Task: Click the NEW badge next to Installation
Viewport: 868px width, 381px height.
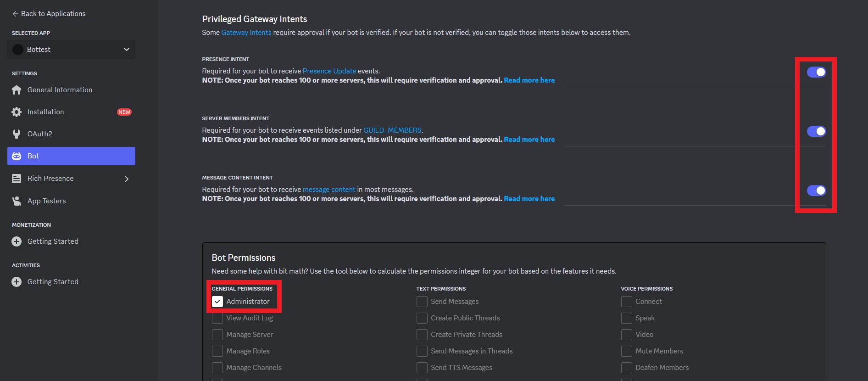Action: click(x=124, y=112)
